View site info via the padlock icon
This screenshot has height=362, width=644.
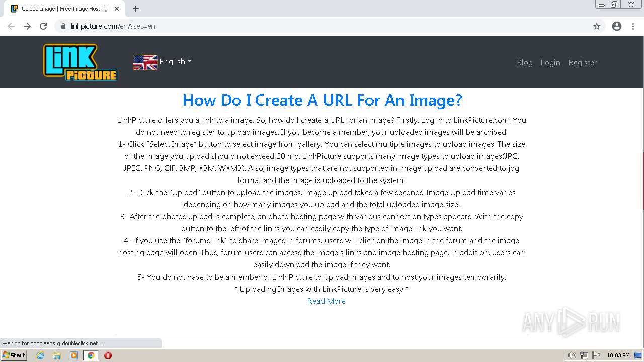(63, 26)
